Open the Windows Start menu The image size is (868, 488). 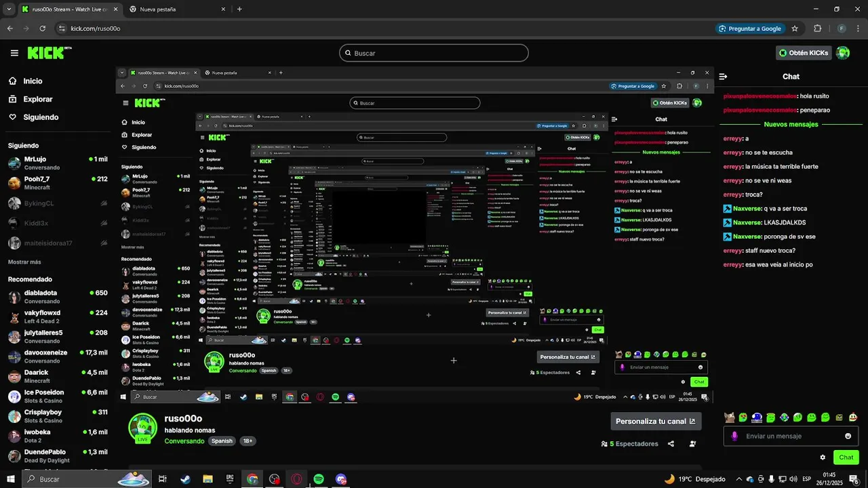[10, 479]
